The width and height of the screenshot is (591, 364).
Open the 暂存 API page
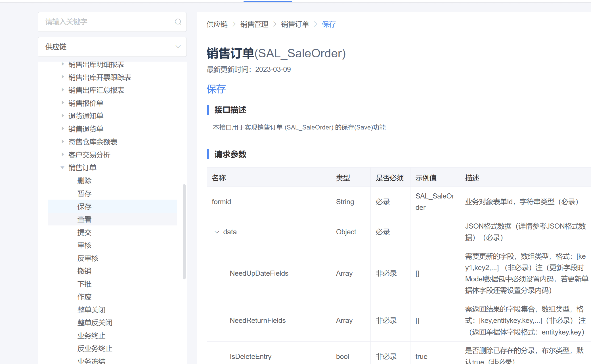coord(84,193)
